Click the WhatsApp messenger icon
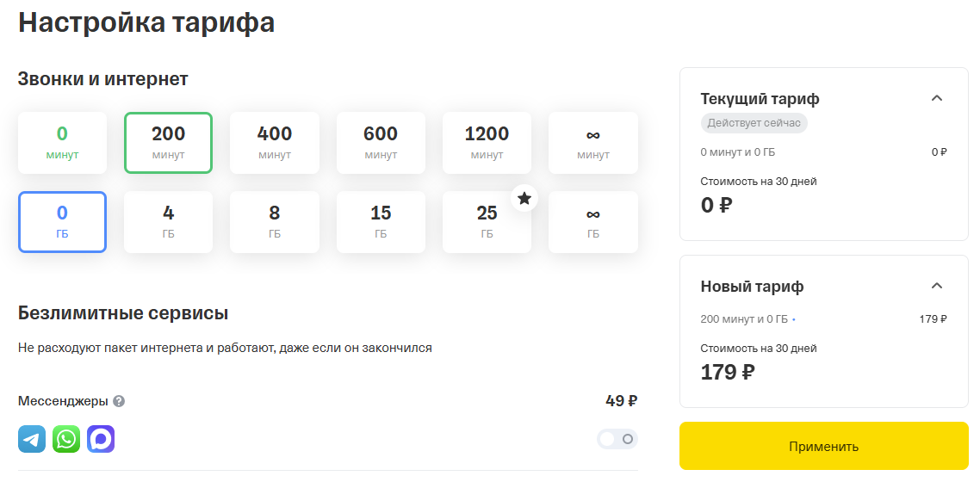 click(66, 439)
